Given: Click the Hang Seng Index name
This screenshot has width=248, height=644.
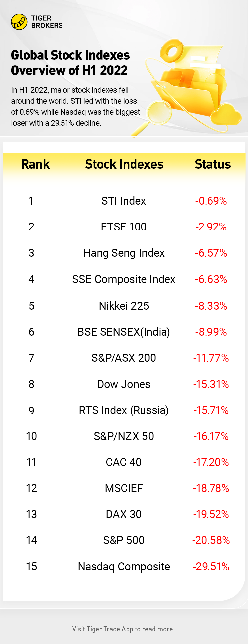Looking at the screenshot, I should click(x=124, y=253).
